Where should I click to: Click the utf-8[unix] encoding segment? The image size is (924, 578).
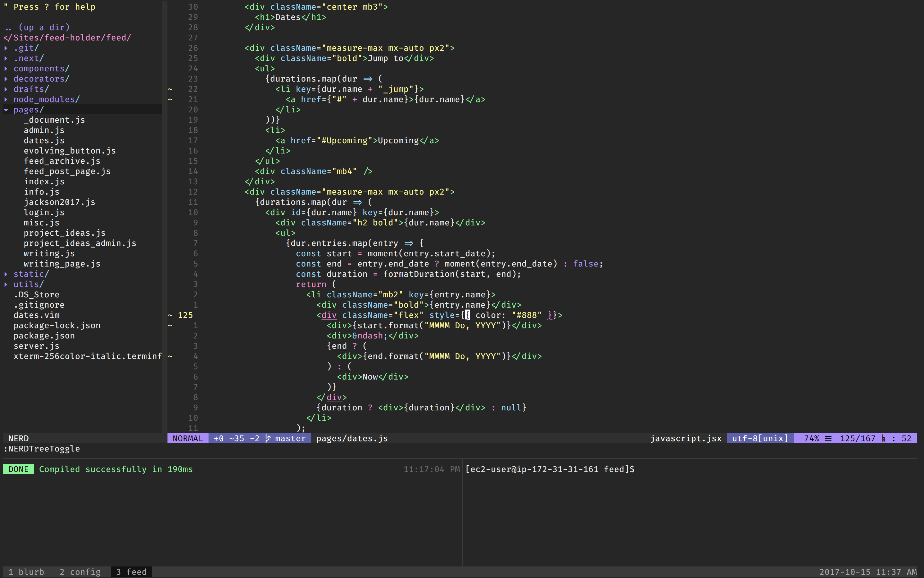(760, 438)
